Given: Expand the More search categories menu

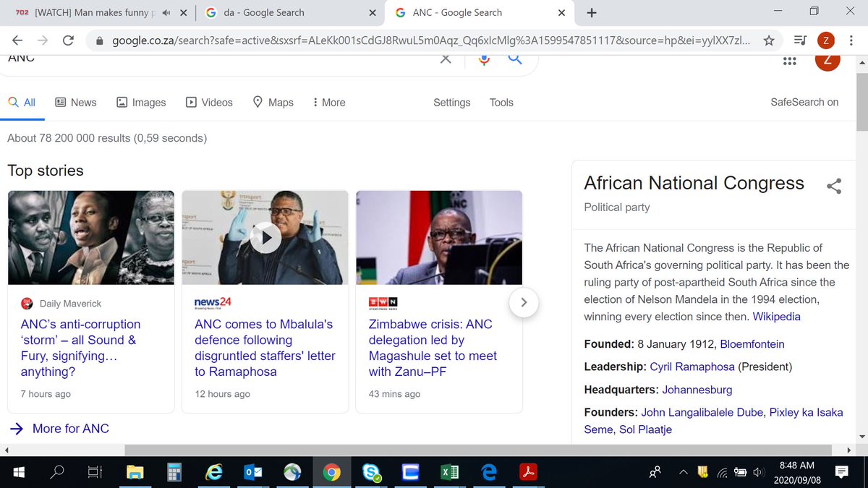Looking at the screenshot, I should pyautogui.click(x=329, y=103).
